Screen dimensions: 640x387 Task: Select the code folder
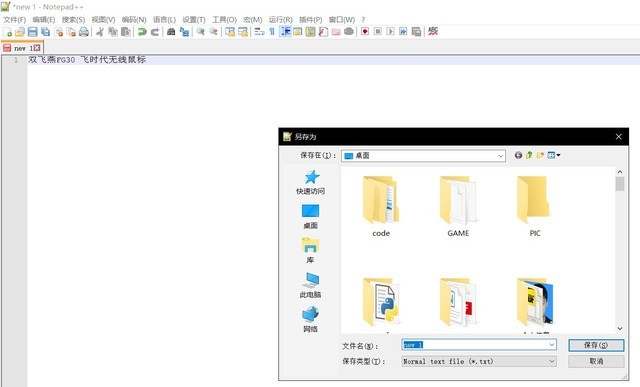[381, 206]
